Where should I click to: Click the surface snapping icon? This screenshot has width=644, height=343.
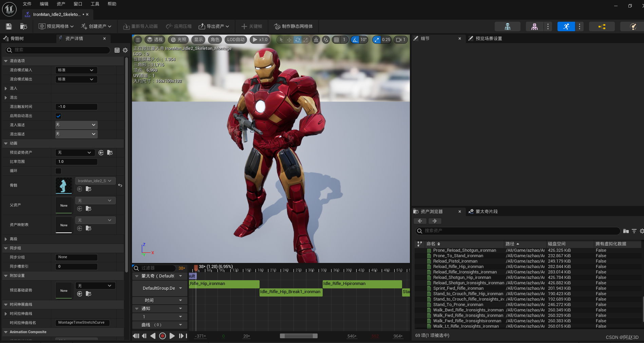[x=326, y=40]
